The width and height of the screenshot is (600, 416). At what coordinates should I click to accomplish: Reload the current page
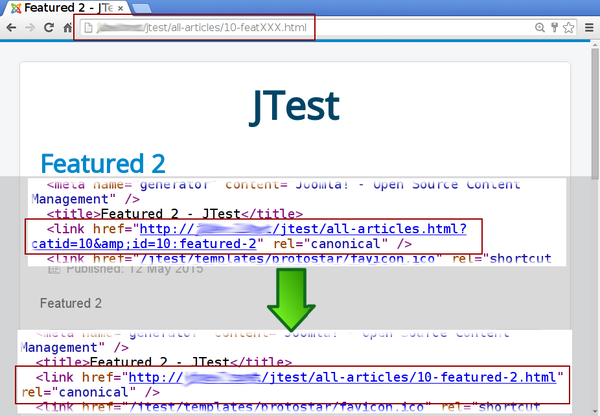click(49, 28)
